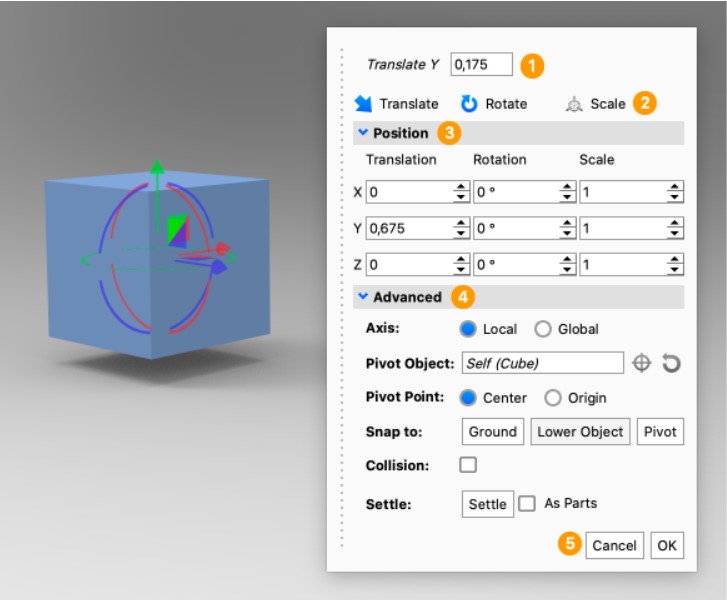Enable the Collision checkbox
Screen dimensions: 727x600
point(468,465)
